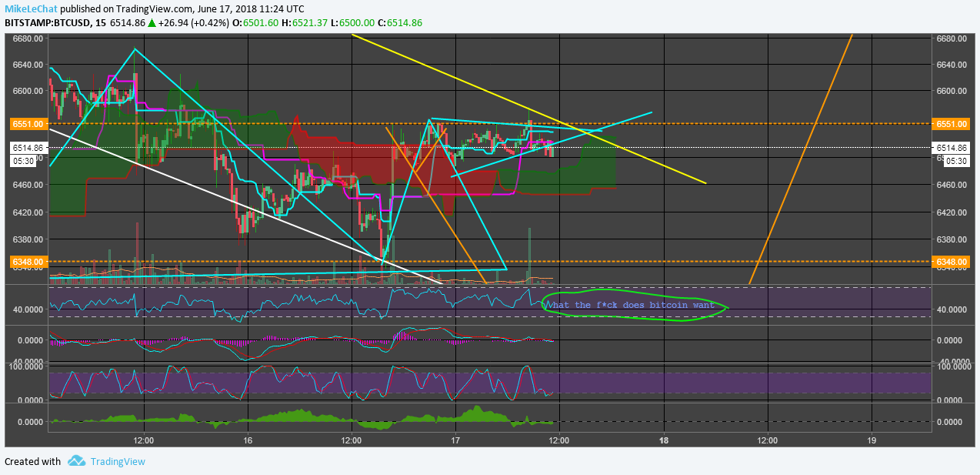This screenshot has width=980, height=475.
Task: Click the 'what the f*ck does bitcoin want' note
Action: 629,305
